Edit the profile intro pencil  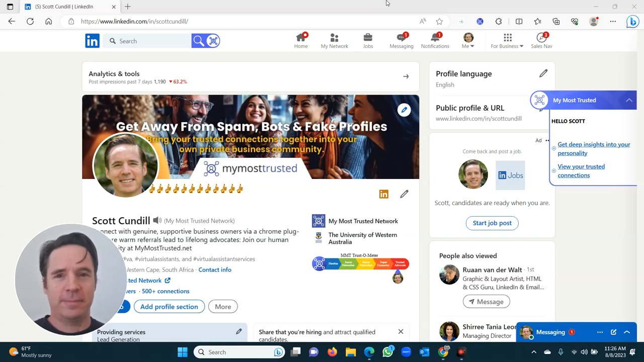(x=404, y=194)
